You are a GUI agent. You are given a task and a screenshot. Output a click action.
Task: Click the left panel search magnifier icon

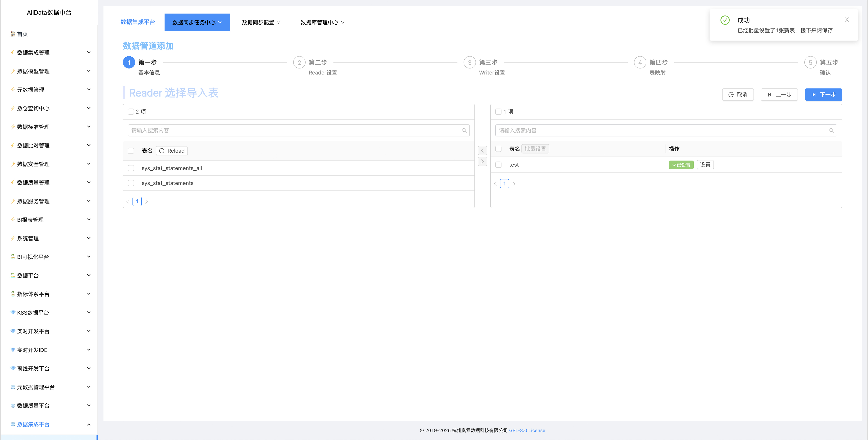464,130
